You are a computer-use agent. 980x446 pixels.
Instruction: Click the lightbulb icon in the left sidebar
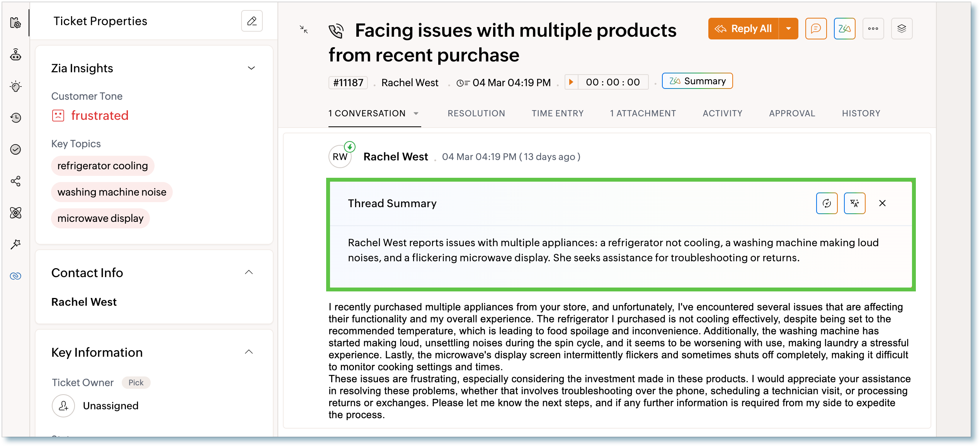(x=15, y=86)
